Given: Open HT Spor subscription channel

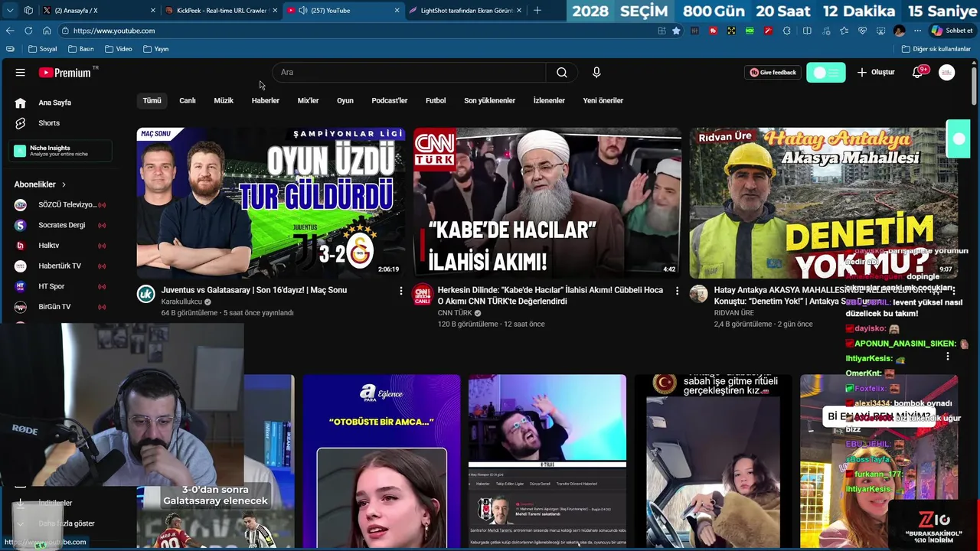Looking at the screenshot, I should [61, 287].
